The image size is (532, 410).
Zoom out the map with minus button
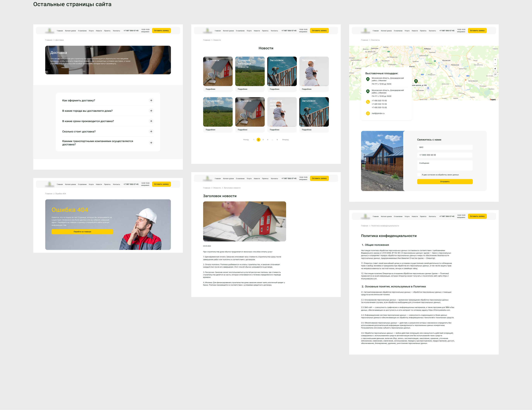[x=495, y=63]
